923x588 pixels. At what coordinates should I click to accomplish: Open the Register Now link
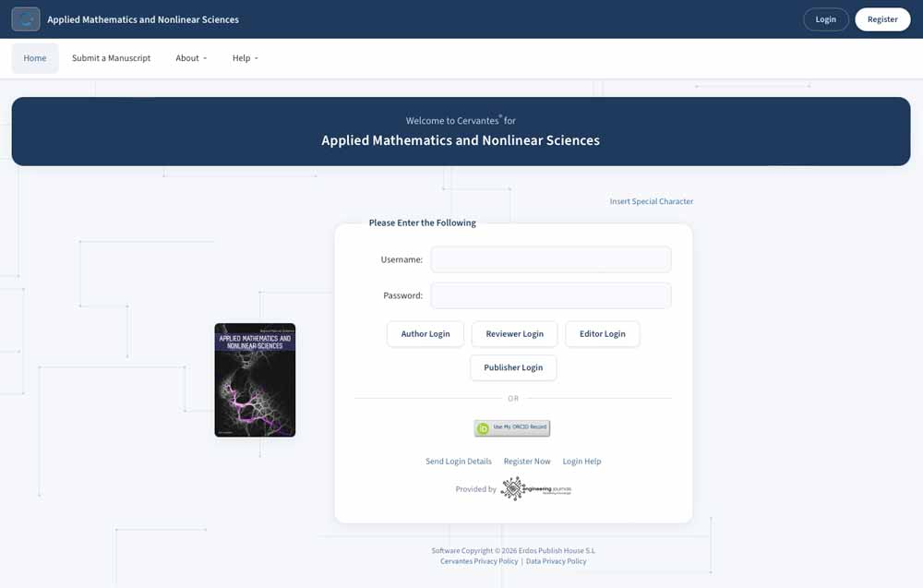(527, 462)
